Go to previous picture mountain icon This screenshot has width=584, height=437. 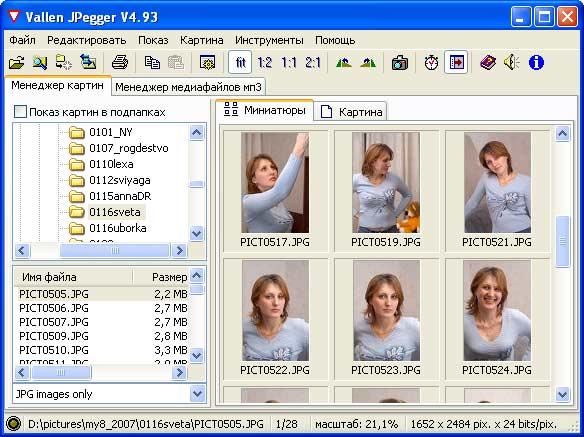pos(344,62)
